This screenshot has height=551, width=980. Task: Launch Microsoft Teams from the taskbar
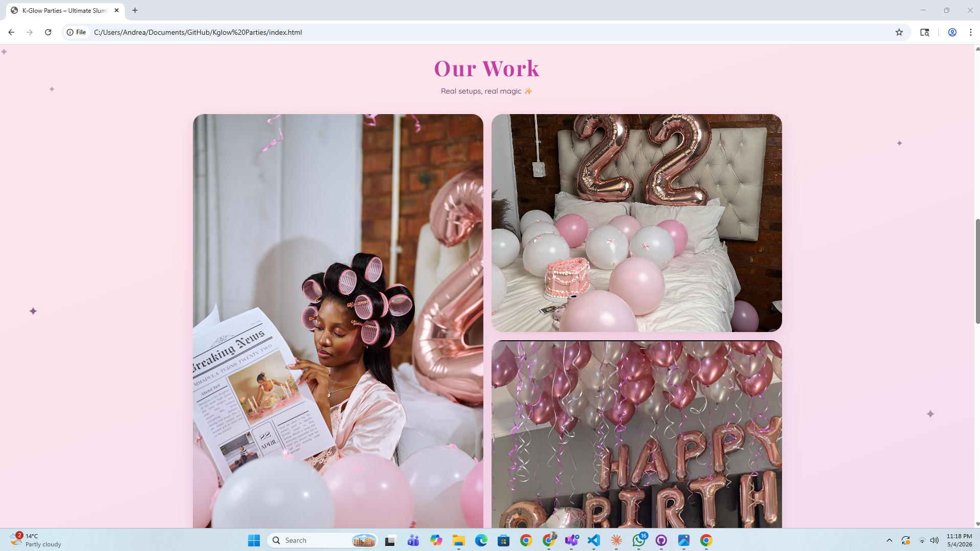(414, 540)
